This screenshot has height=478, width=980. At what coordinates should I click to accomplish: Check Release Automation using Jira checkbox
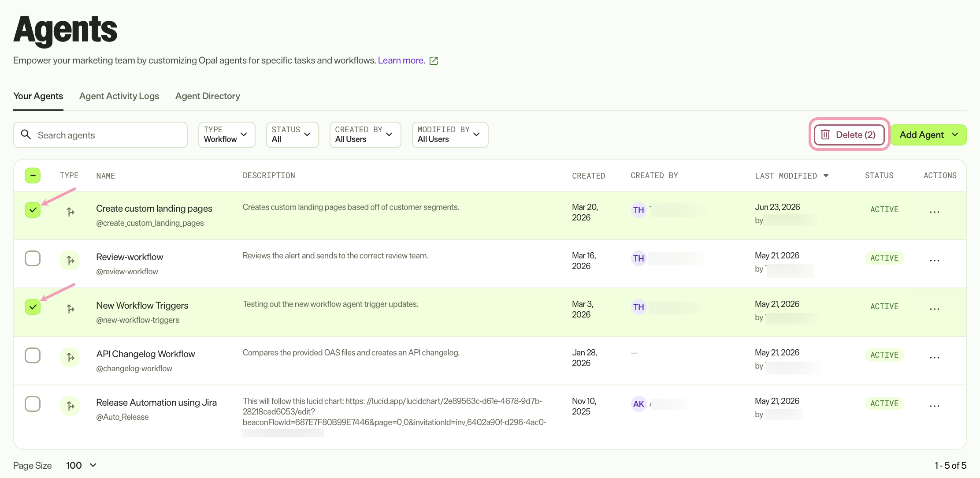pyautogui.click(x=33, y=404)
